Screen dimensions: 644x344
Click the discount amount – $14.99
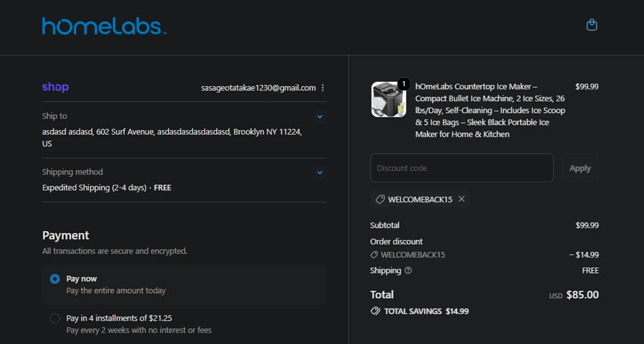584,255
